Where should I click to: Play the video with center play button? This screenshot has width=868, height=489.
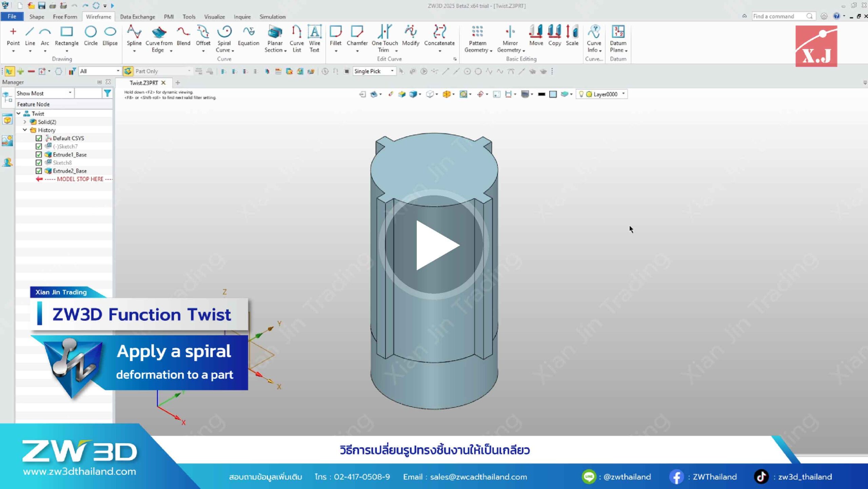[434, 245]
